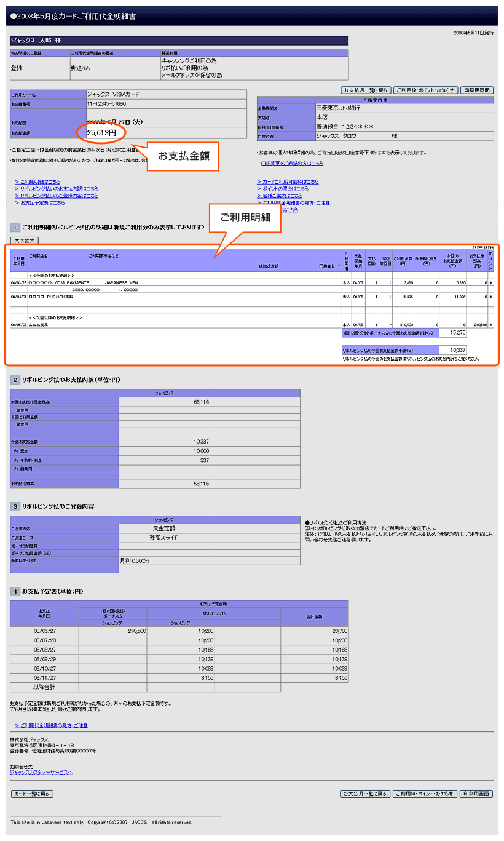Click the △△△家具 transaction row
Image resolution: width=504 pixels, height=841 pixels.
click(251, 324)
